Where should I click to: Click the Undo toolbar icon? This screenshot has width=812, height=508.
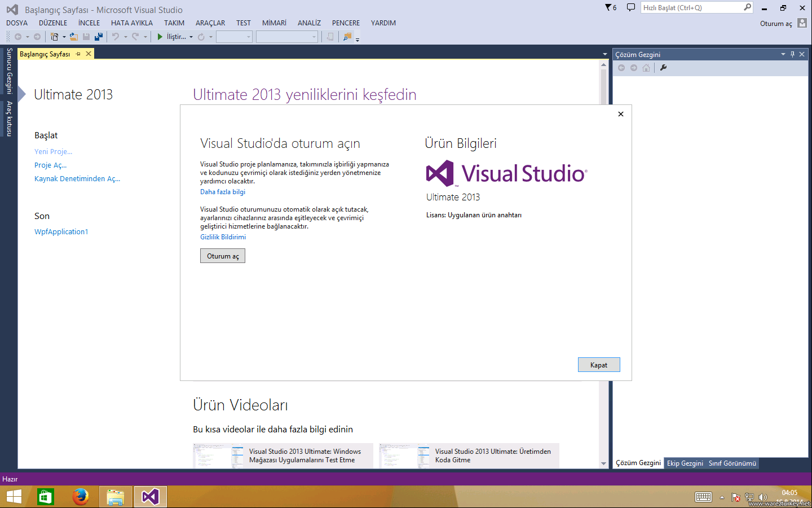pyautogui.click(x=115, y=37)
